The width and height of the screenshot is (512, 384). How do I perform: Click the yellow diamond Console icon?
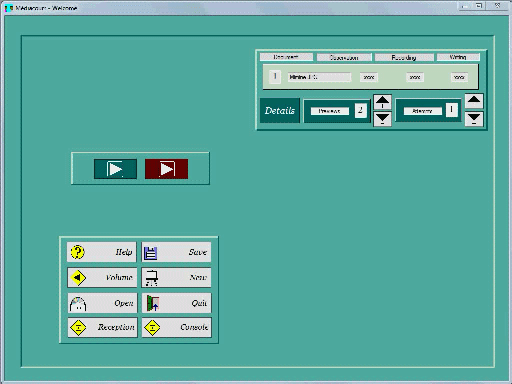[152, 327]
